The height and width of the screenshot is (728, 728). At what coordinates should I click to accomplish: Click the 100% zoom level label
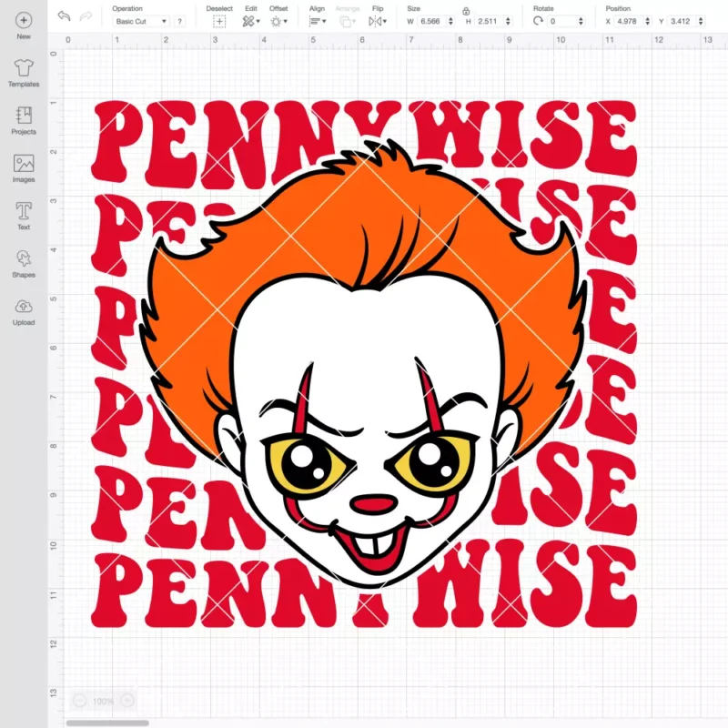click(x=103, y=701)
